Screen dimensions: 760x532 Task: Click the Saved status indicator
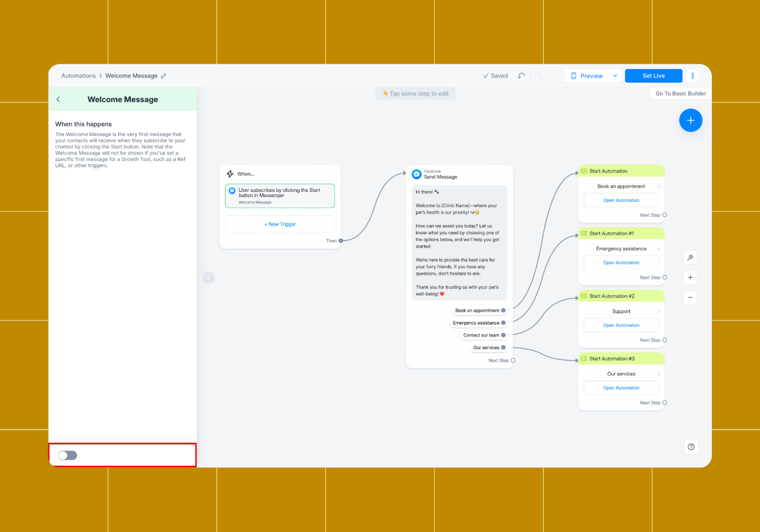tap(495, 76)
